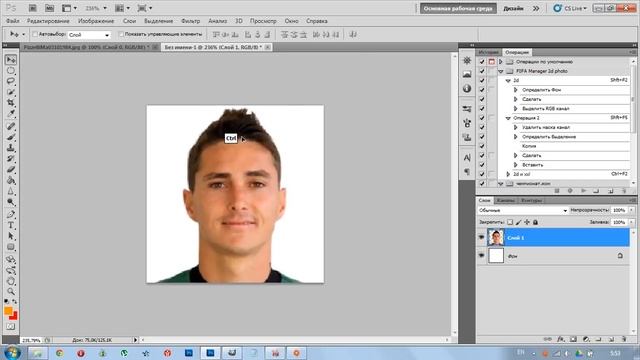
Task: Open the Файл menu
Action: click(13, 21)
